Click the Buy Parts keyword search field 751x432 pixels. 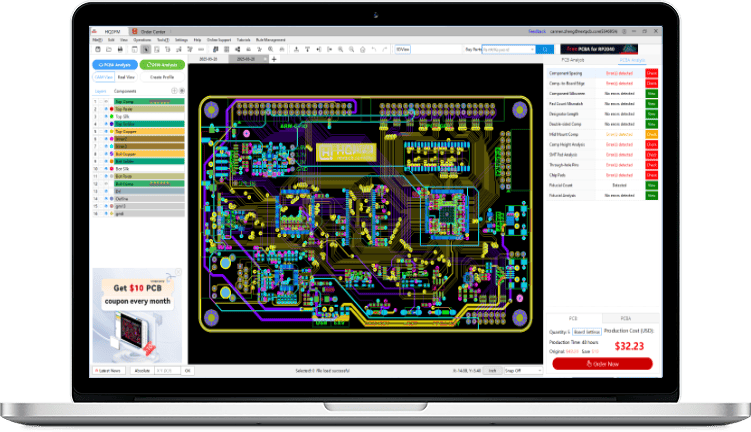[507, 48]
